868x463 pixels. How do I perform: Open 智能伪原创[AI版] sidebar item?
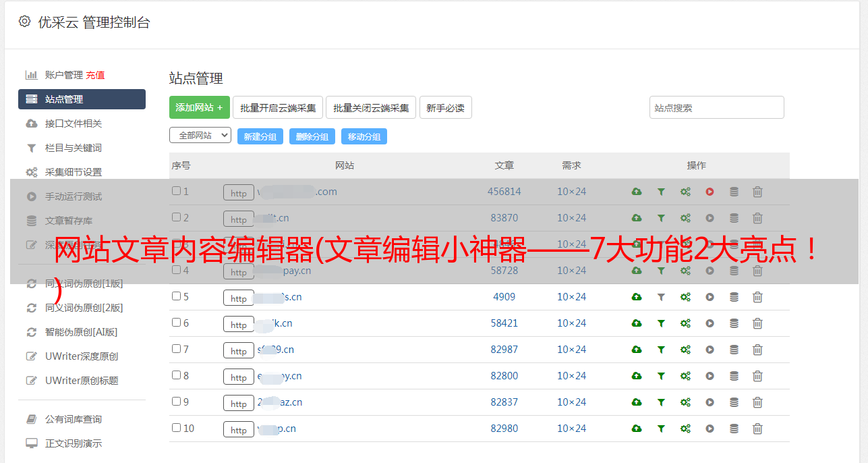click(x=82, y=332)
